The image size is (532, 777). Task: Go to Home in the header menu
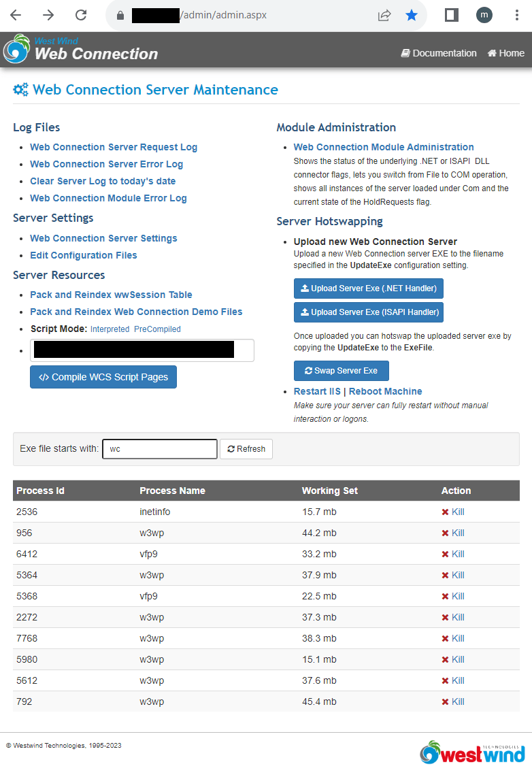pos(505,53)
